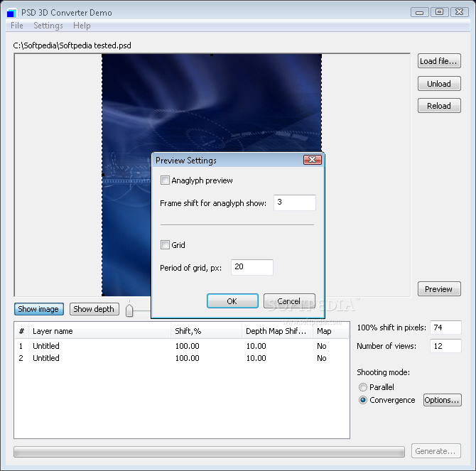476x471 pixels.
Task: Edit Period of grid px field
Action: (x=252, y=267)
